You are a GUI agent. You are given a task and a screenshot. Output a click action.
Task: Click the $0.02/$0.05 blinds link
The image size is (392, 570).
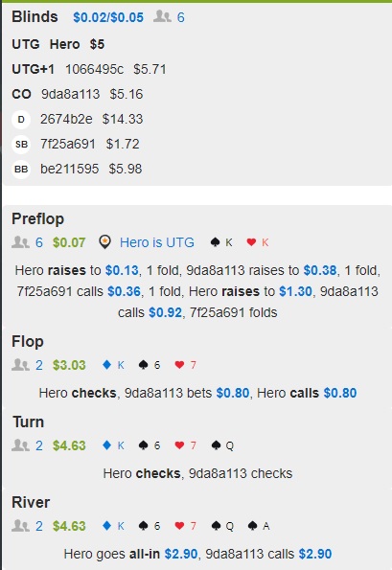coord(108,17)
